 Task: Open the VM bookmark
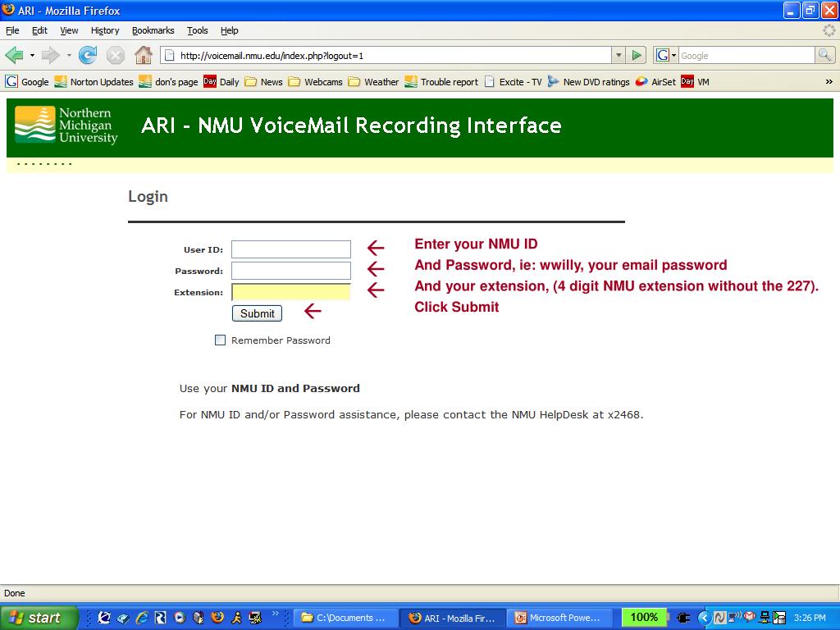(x=696, y=82)
